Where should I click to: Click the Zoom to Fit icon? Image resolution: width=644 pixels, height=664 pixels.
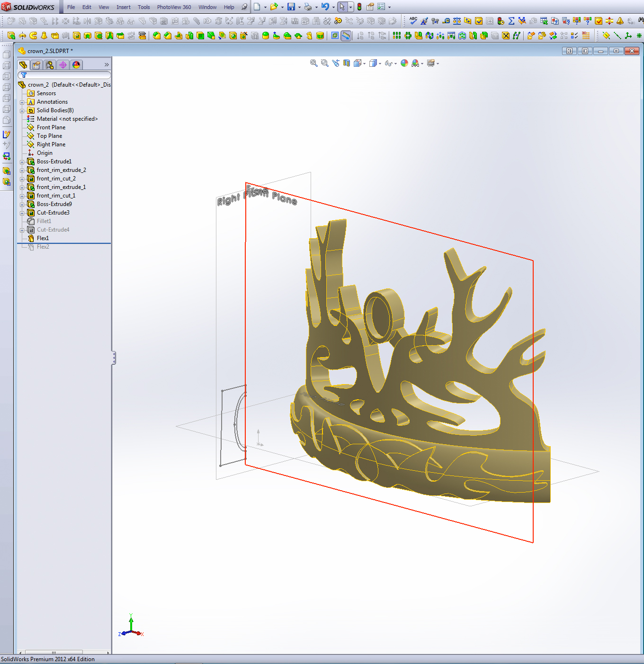point(313,63)
